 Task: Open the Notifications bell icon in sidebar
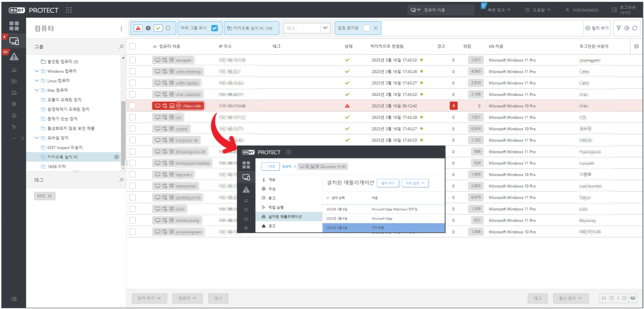tap(14, 116)
